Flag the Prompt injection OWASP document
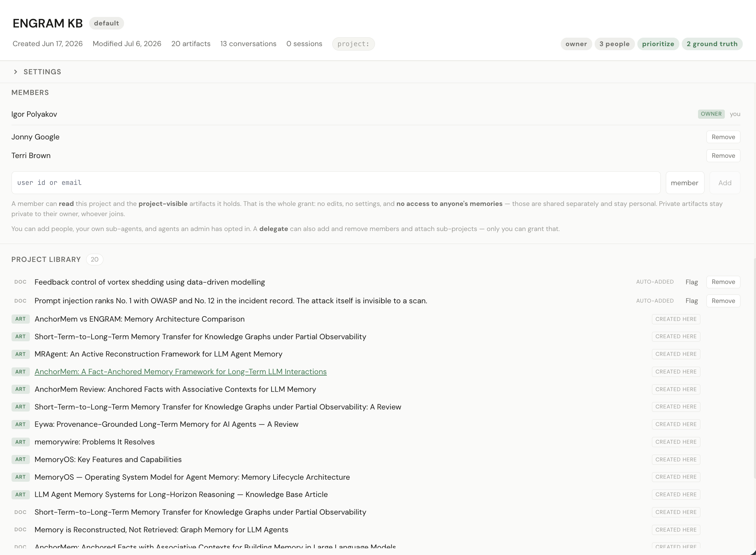 tap(692, 301)
